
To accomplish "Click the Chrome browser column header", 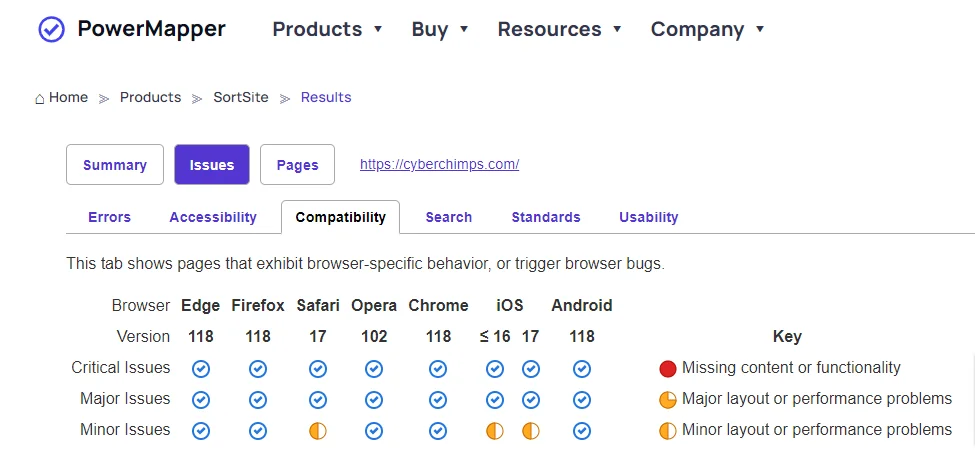I will [x=438, y=306].
